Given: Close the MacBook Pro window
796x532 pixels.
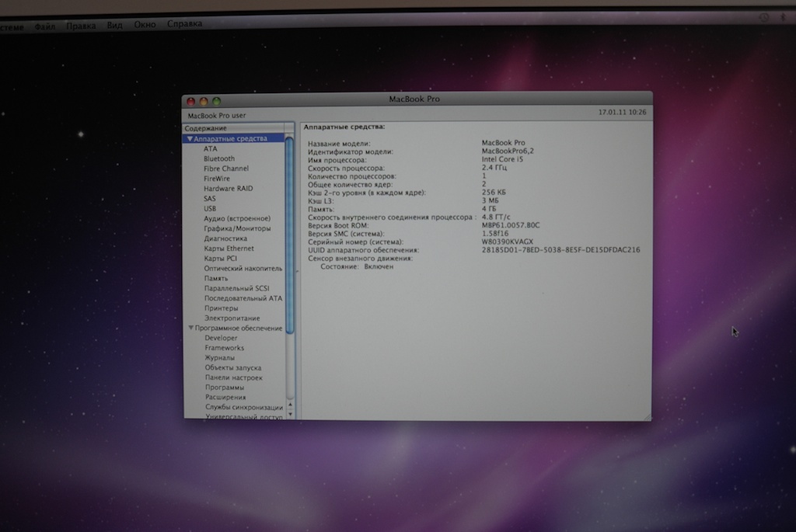Looking at the screenshot, I should click(191, 102).
